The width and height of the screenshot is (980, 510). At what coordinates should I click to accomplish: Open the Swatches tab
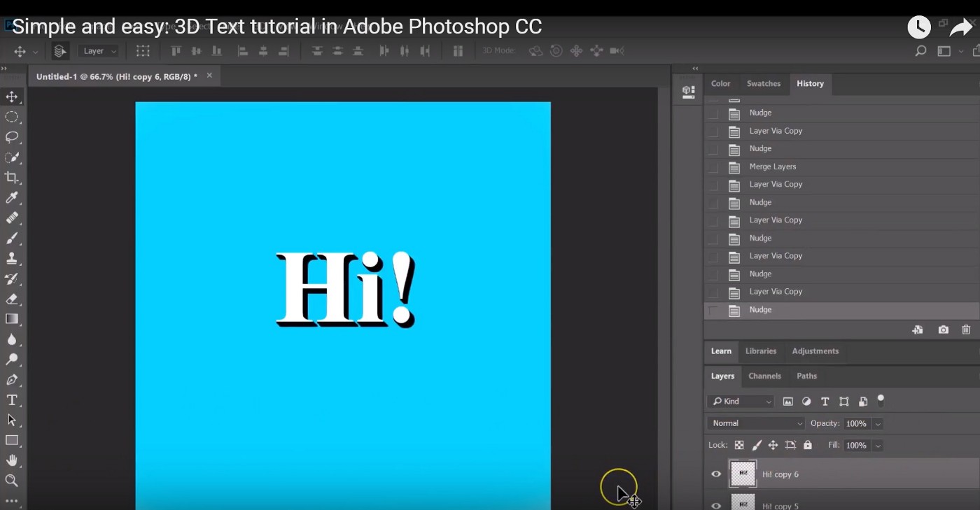click(x=763, y=83)
